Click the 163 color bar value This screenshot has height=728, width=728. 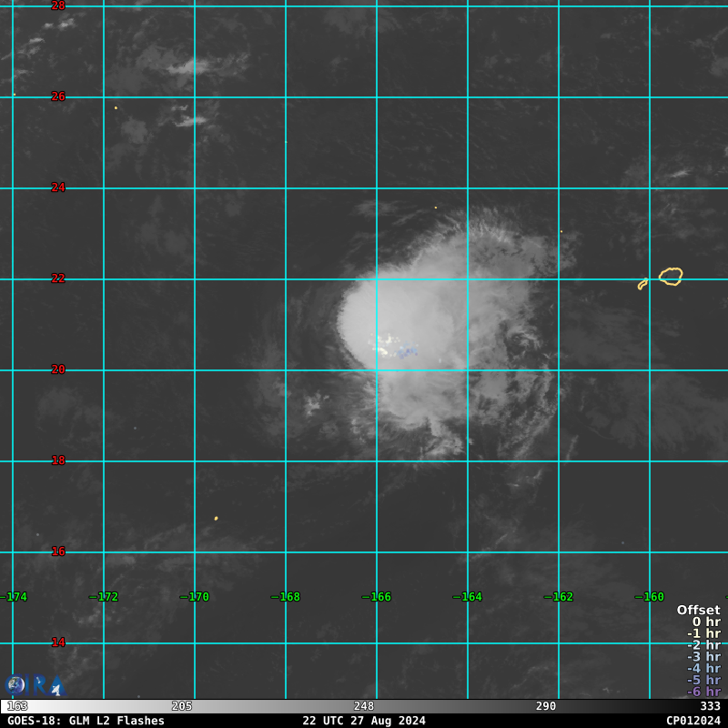(x=17, y=706)
